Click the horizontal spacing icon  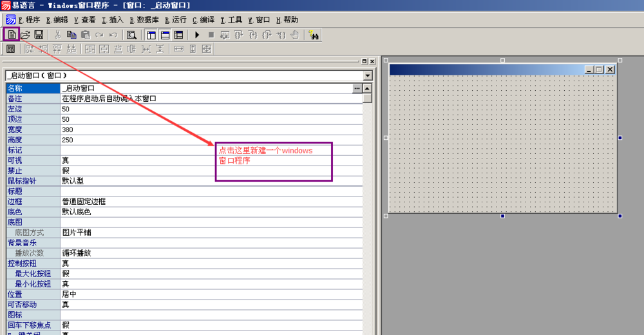tap(146, 49)
